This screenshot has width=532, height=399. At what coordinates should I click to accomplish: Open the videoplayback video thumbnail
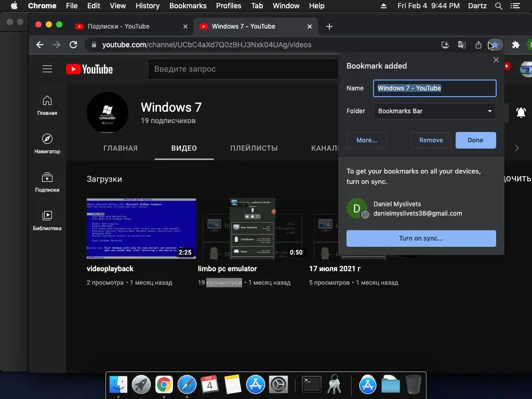(x=141, y=229)
